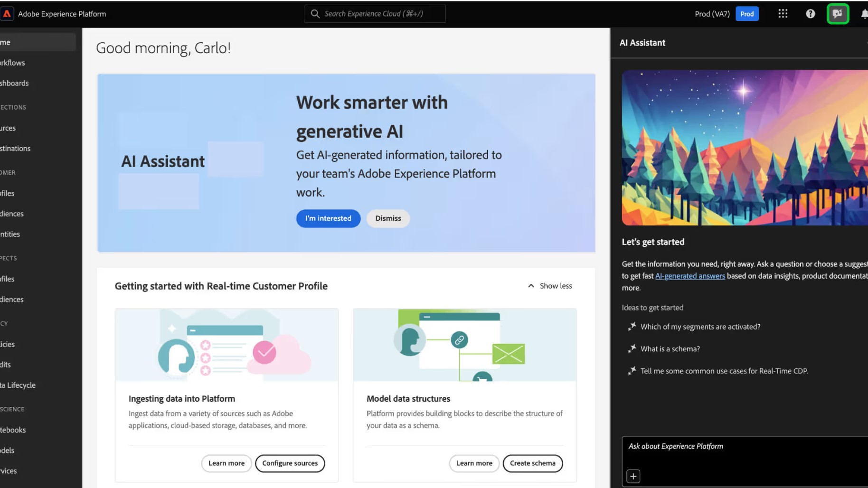The image size is (868, 488).
Task: Click the Prod environment badge
Action: [x=747, y=14]
